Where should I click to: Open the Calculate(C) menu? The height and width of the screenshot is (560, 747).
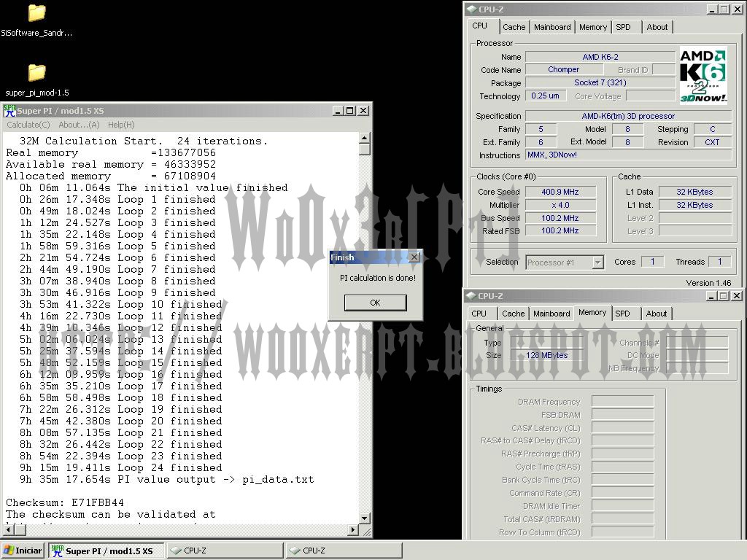(28, 125)
